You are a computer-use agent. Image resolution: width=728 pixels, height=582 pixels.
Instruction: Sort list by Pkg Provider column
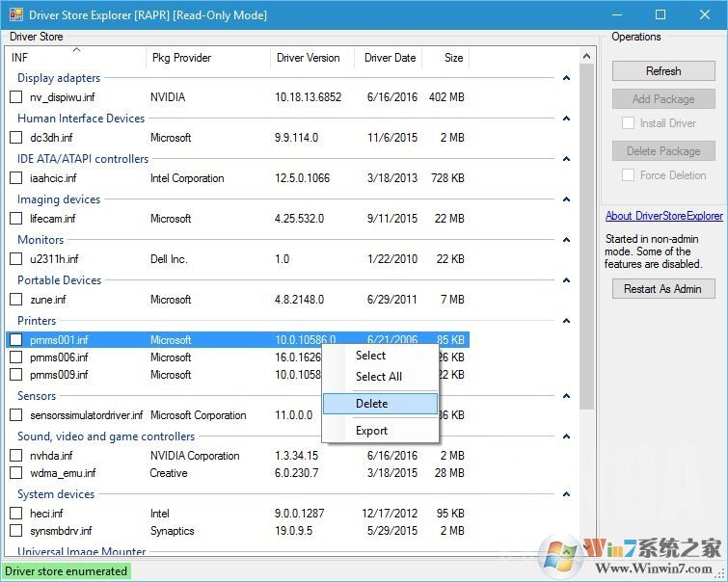click(x=180, y=58)
